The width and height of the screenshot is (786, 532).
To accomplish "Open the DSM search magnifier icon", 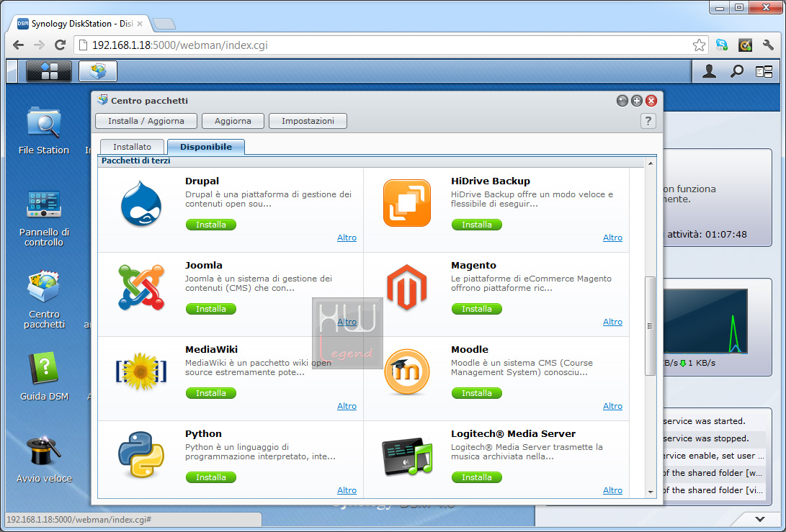I will coord(736,71).
